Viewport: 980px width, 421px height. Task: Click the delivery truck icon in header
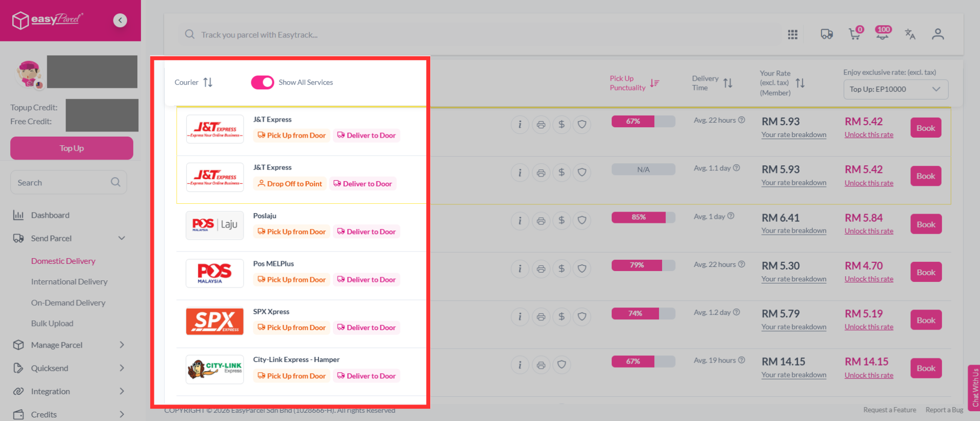[x=827, y=34]
